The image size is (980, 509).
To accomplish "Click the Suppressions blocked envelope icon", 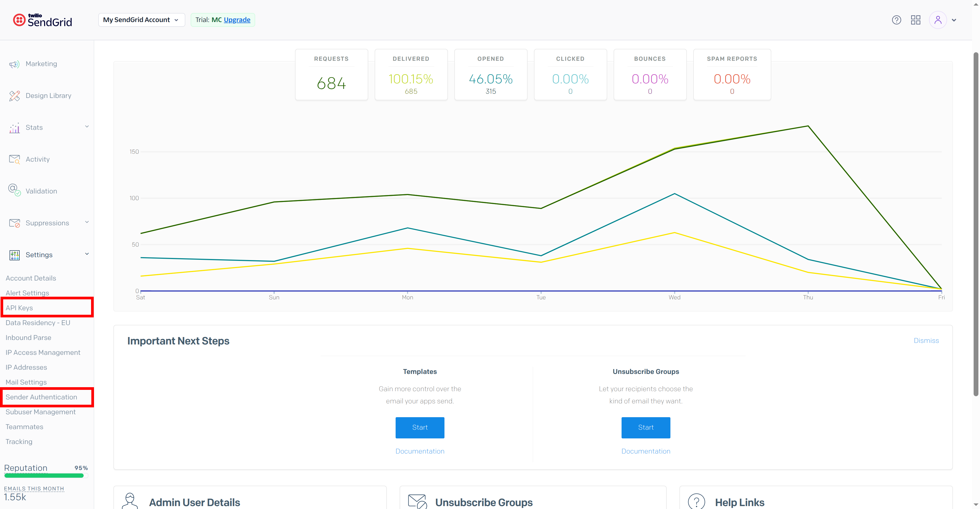I will click(14, 223).
